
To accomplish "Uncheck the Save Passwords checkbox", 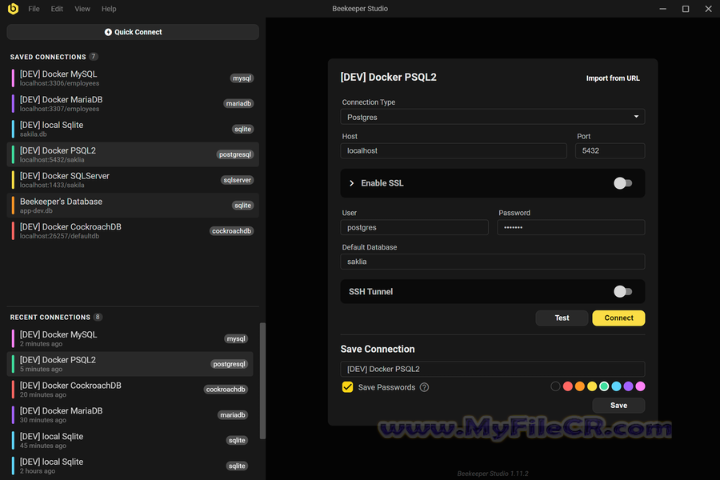I will tap(348, 387).
